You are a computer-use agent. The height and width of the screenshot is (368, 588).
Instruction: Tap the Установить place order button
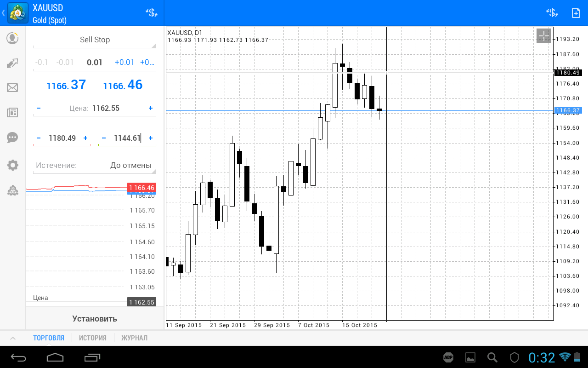pos(95,318)
